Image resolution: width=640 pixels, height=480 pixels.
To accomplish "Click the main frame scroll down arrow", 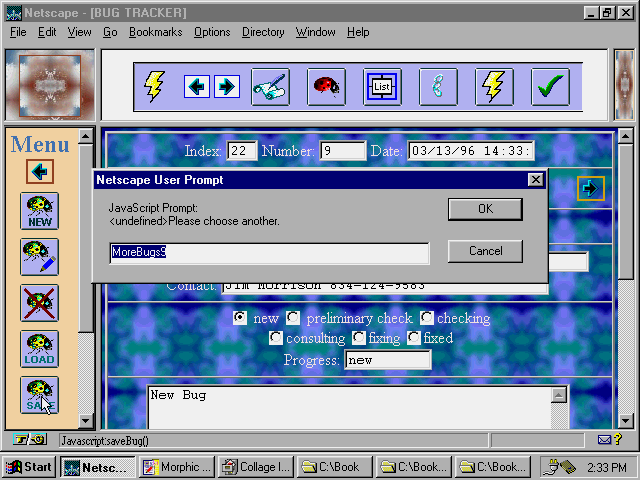I will click(626, 420).
